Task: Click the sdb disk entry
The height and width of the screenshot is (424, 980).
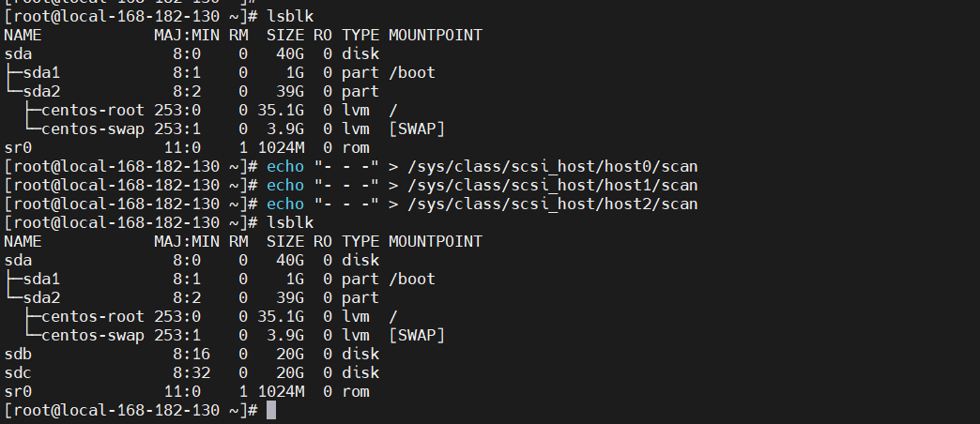Action: (x=18, y=354)
